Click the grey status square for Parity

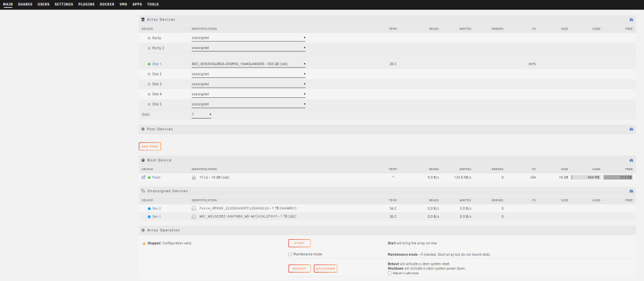(149, 38)
